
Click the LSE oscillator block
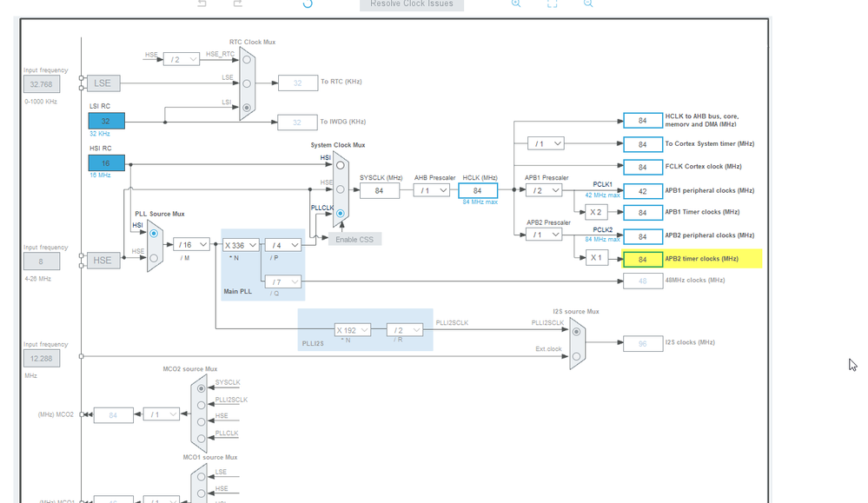click(103, 83)
